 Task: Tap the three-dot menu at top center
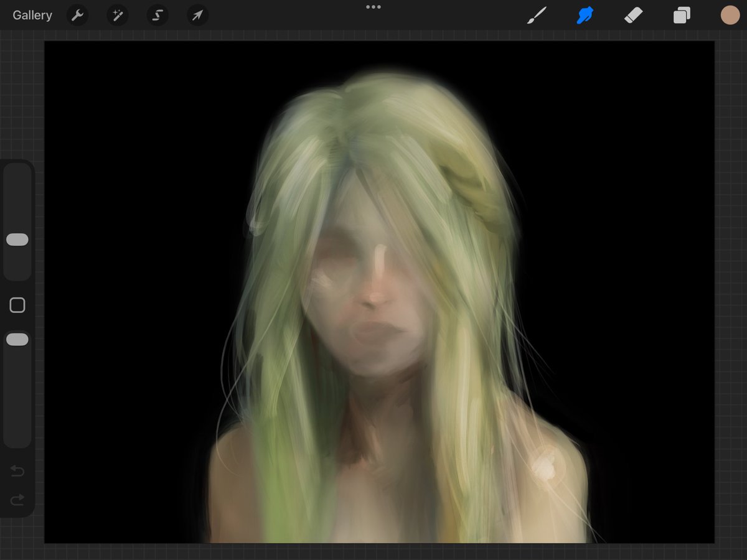374,7
